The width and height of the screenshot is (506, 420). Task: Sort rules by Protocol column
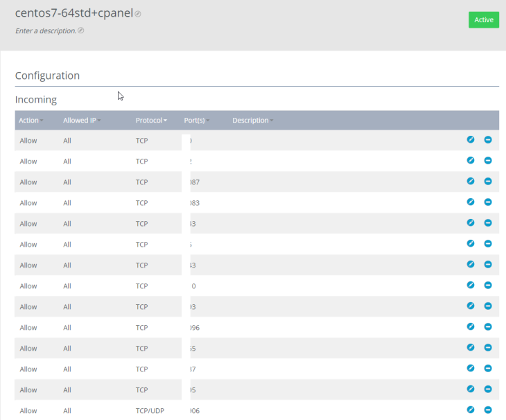[151, 121]
